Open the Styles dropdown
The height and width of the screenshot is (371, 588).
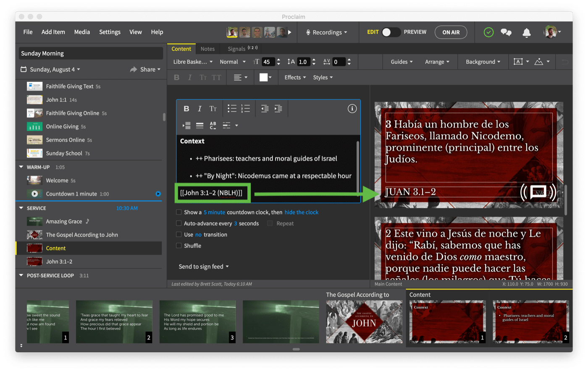click(323, 78)
